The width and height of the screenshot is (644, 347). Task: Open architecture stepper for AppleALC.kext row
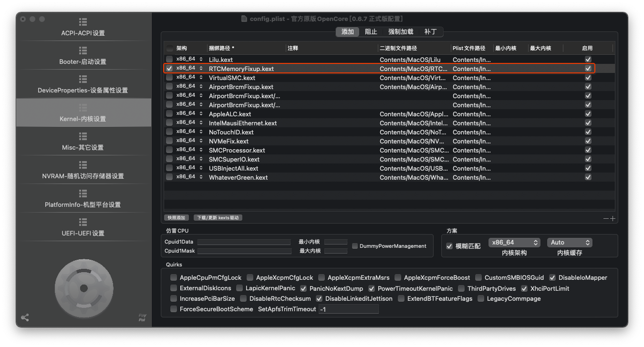[201, 114]
